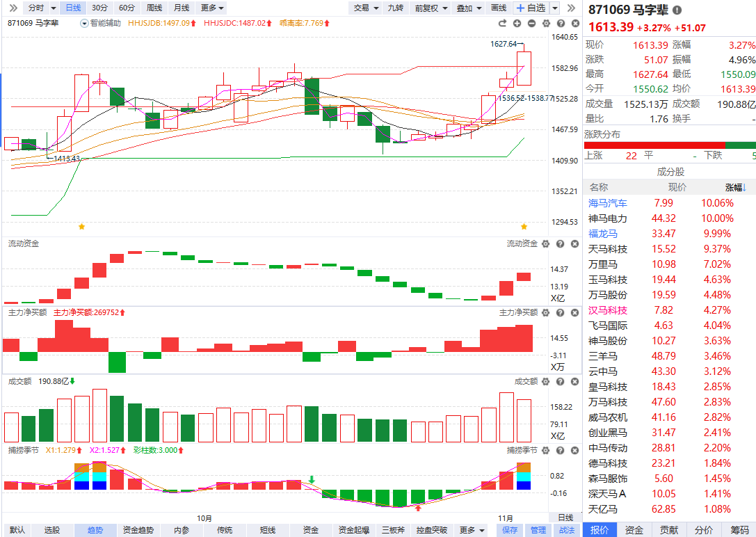Image resolution: width=756 pixels, height=537 pixels.
Task: Close the 成交额 indicator panel
Action: coord(574,382)
